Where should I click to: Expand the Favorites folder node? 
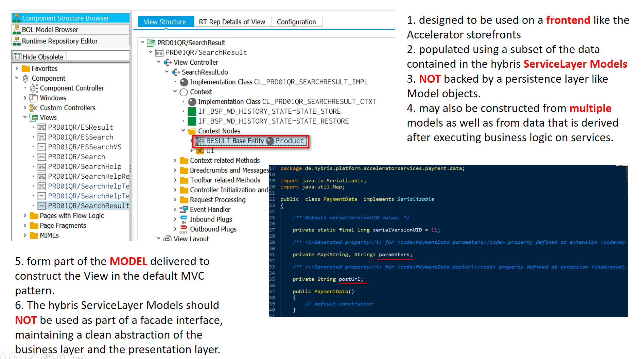[x=17, y=68]
